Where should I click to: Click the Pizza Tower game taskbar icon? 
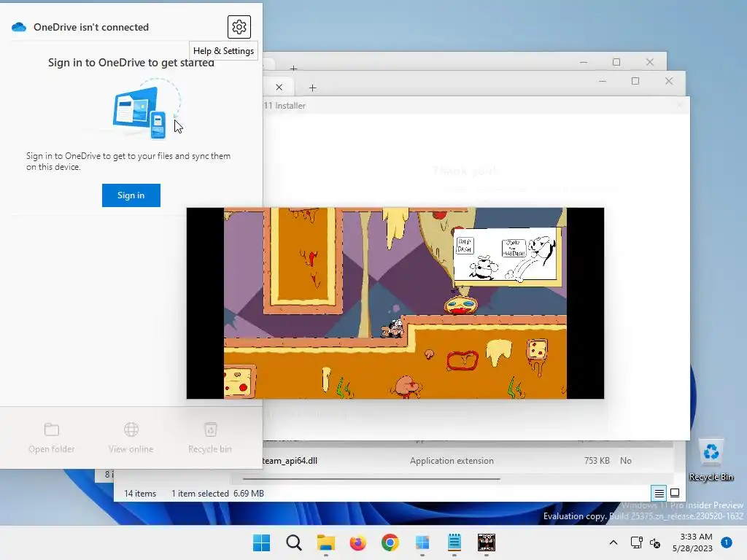click(x=487, y=542)
